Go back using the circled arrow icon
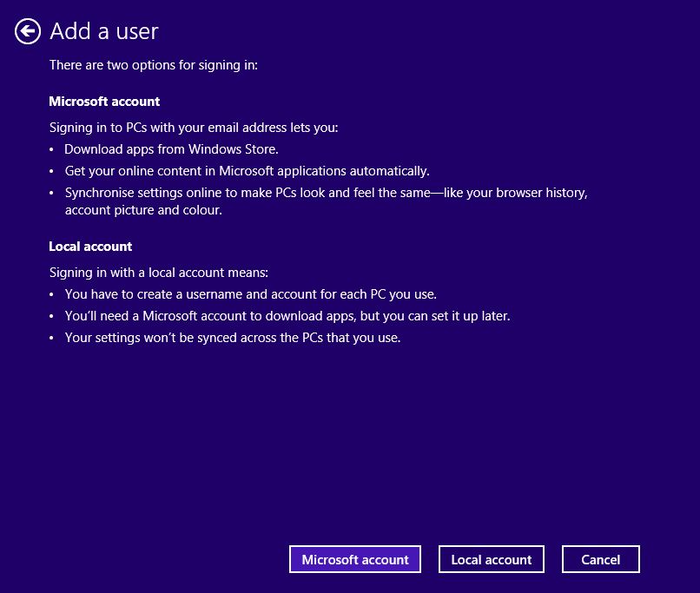 [x=28, y=31]
